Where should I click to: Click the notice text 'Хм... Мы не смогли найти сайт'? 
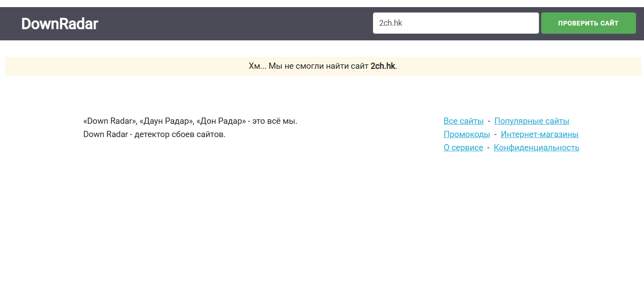point(309,66)
